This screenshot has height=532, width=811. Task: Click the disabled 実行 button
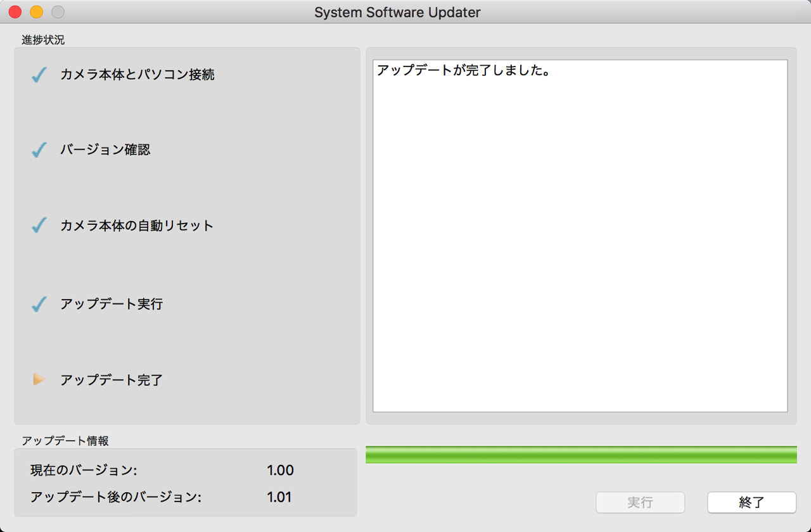coord(640,502)
